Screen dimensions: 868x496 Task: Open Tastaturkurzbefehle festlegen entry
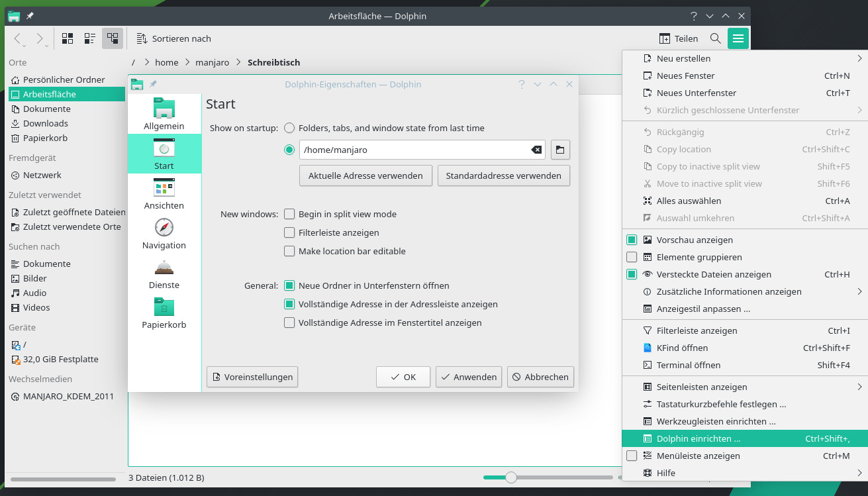745,404
